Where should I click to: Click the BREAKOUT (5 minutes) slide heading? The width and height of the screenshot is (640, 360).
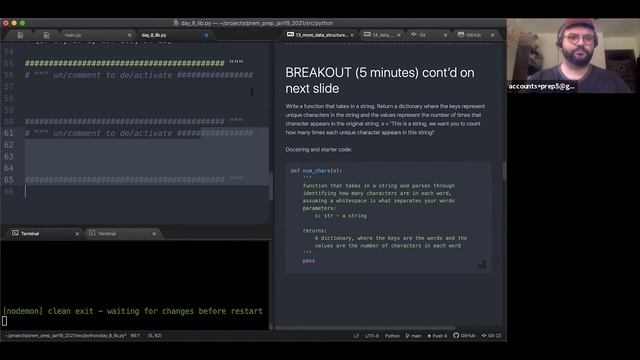[x=380, y=80]
